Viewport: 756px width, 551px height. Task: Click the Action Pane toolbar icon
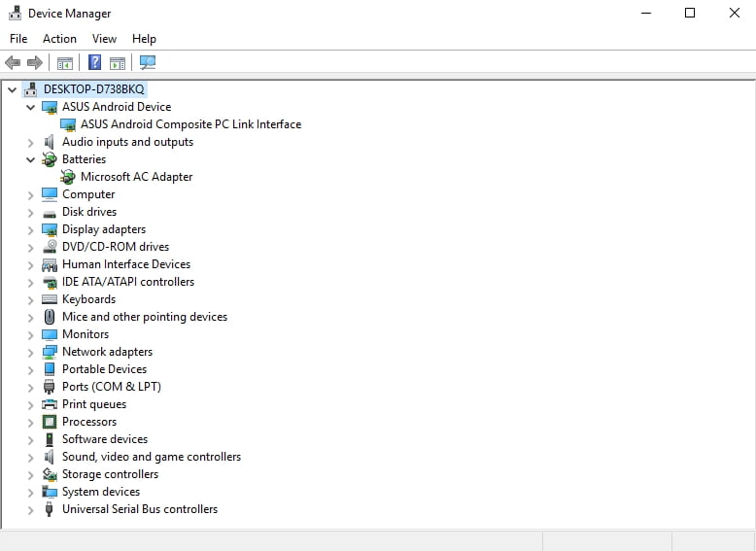pyautogui.click(x=118, y=63)
